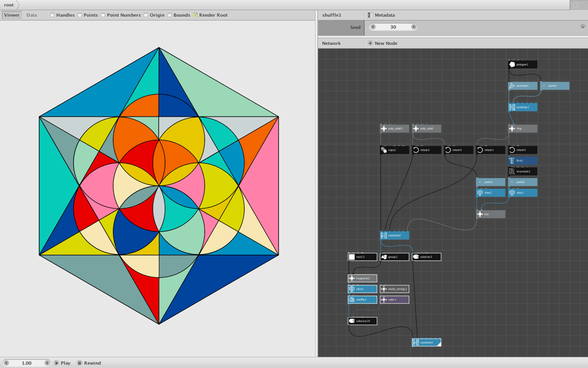Open the parameter panel options dropdown
The width and height of the screenshot is (588, 368).
tap(583, 27)
